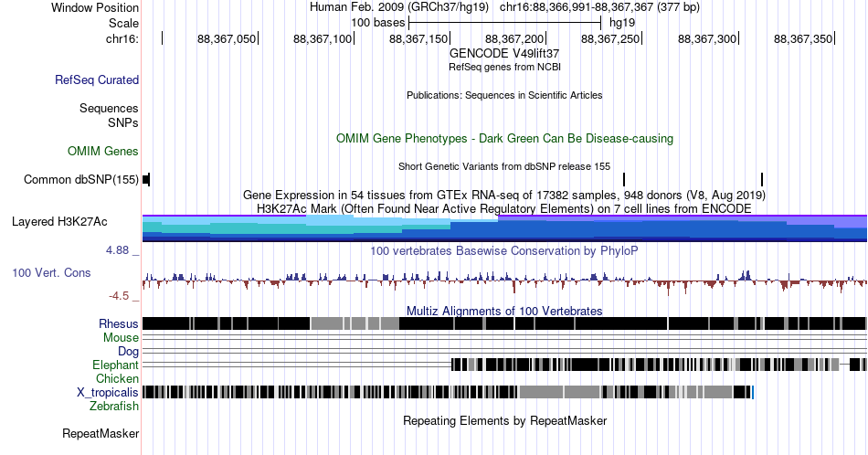Screen dimensions: 868x455
Task: Click the 88,367,200 ruler position
Action: pyautogui.click(x=514, y=38)
